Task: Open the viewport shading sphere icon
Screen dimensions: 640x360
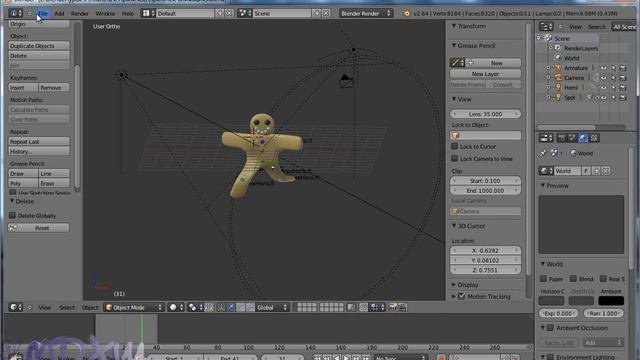Action: 176,307
